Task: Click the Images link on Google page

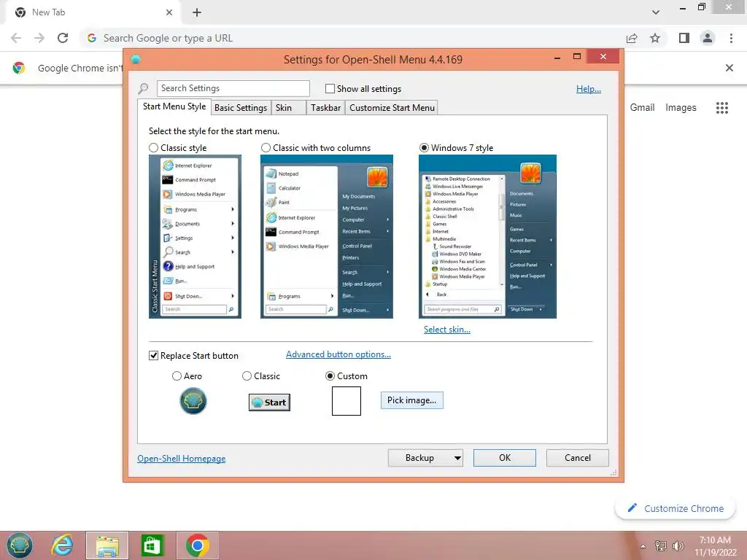Action: tap(681, 108)
